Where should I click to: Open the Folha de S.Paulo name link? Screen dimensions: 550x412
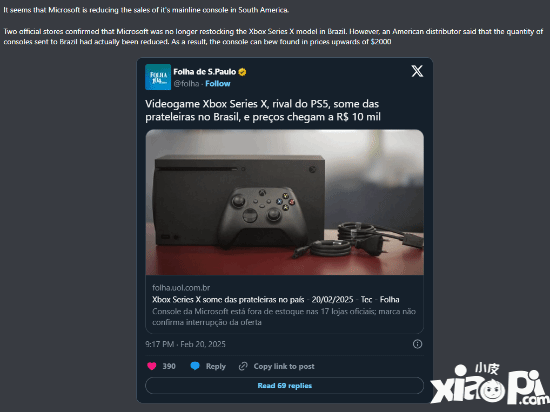(x=204, y=72)
